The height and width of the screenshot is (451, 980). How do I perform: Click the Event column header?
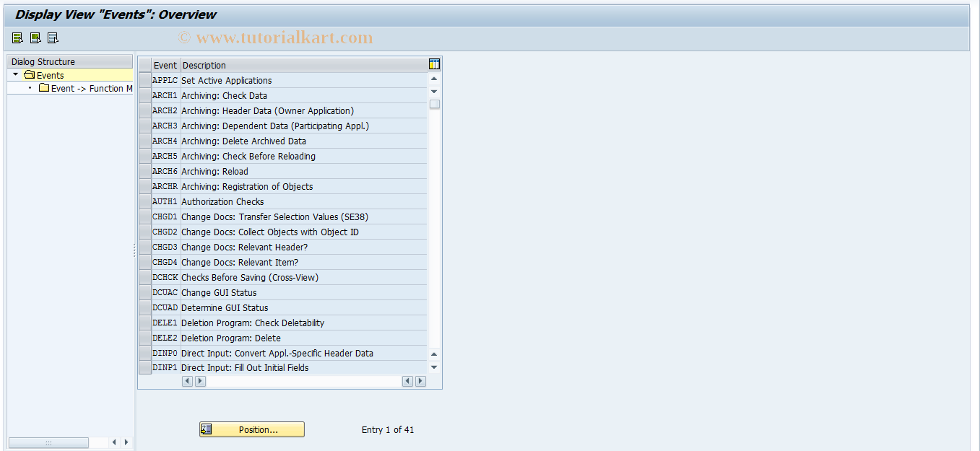(166, 65)
